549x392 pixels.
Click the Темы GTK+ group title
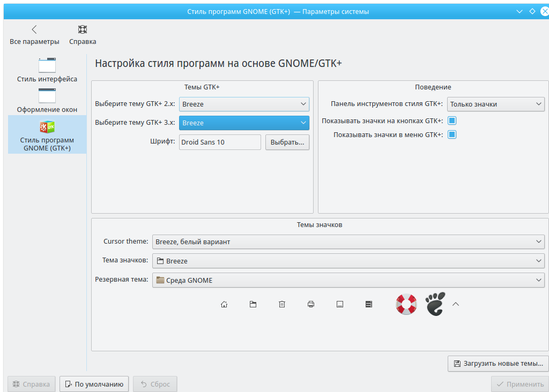(202, 87)
